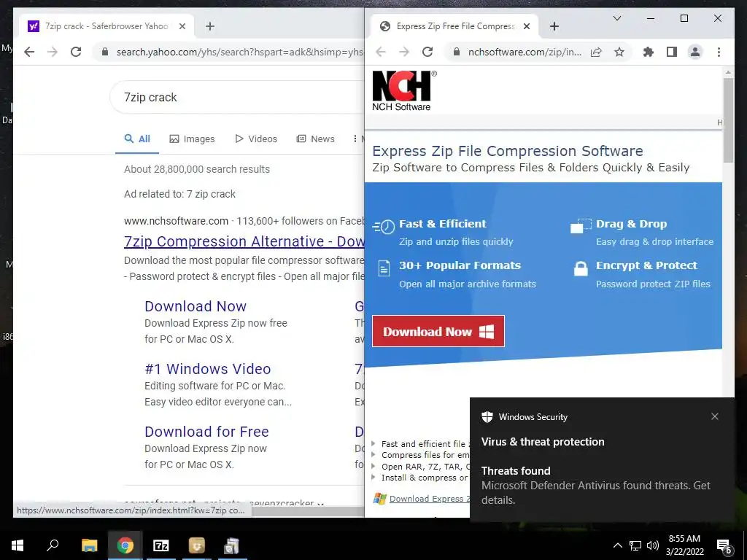Click red Download Now button

438,332
